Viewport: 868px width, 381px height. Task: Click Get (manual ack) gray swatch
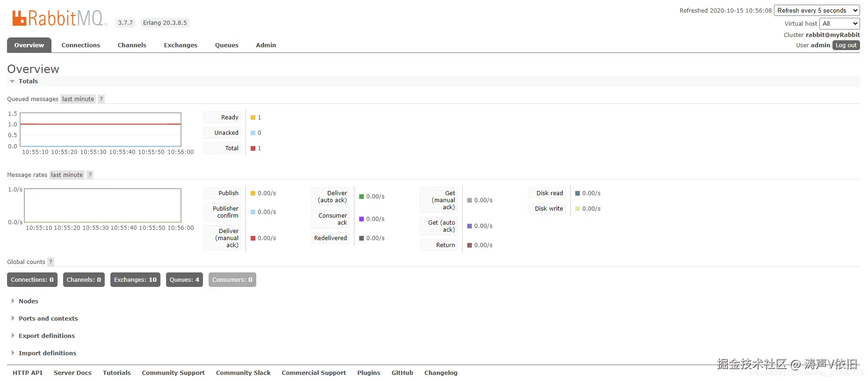pos(470,200)
